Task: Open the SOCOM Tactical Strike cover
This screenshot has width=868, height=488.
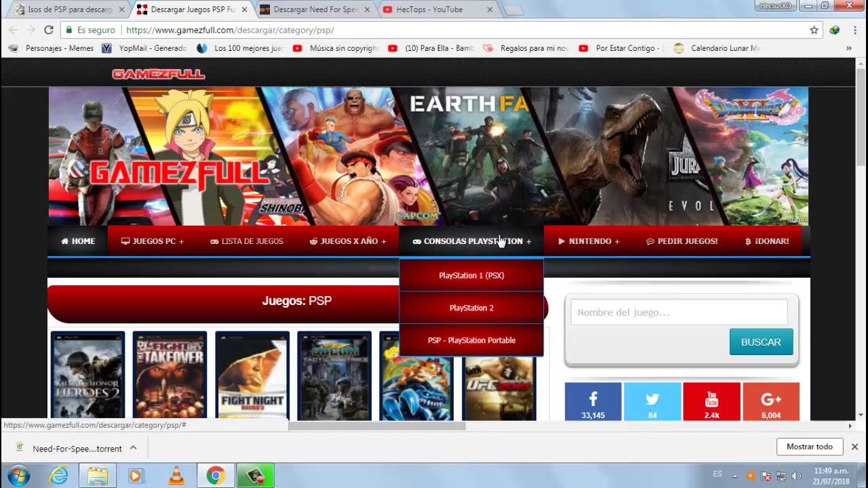Action: [x=334, y=376]
